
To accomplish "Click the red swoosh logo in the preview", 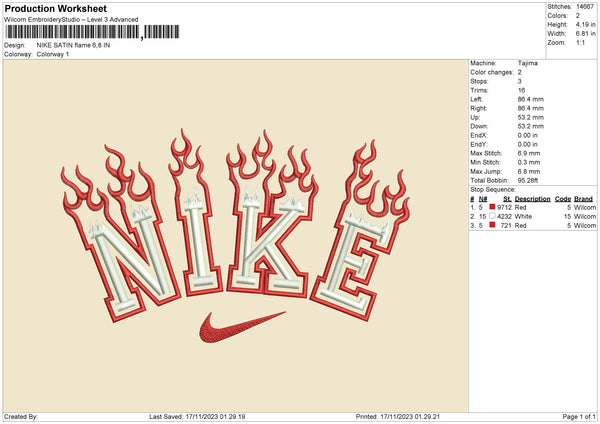I will coord(242,327).
